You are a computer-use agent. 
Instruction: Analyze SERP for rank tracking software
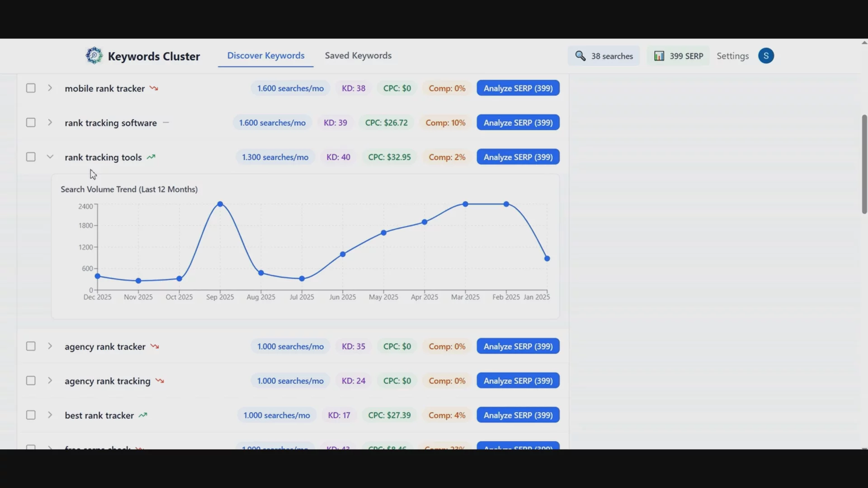pyautogui.click(x=518, y=122)
